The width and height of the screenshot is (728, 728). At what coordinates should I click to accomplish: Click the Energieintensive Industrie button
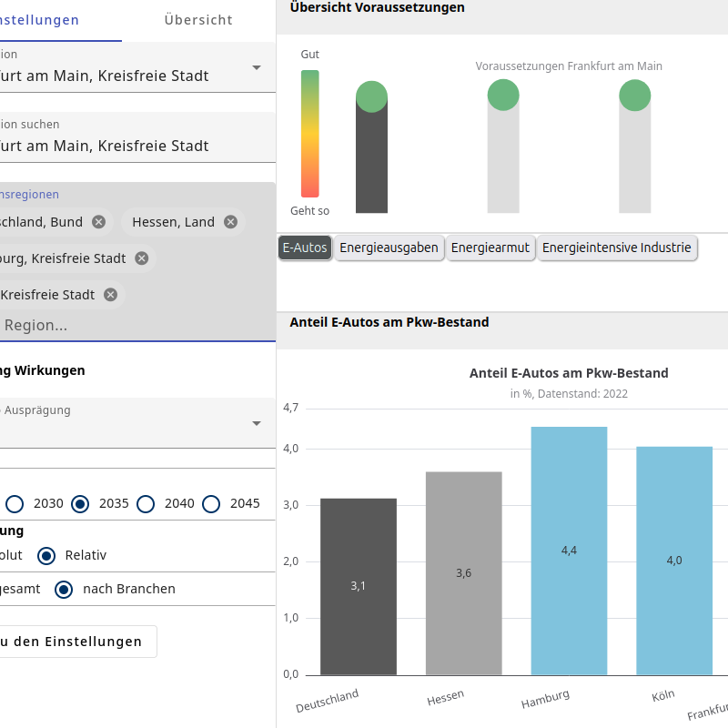pos(617,248)
